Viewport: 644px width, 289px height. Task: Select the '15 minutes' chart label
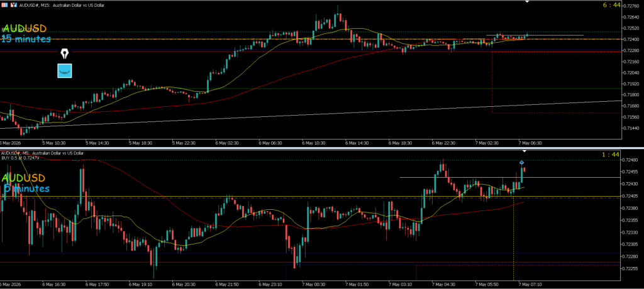[x=26, y=39]
